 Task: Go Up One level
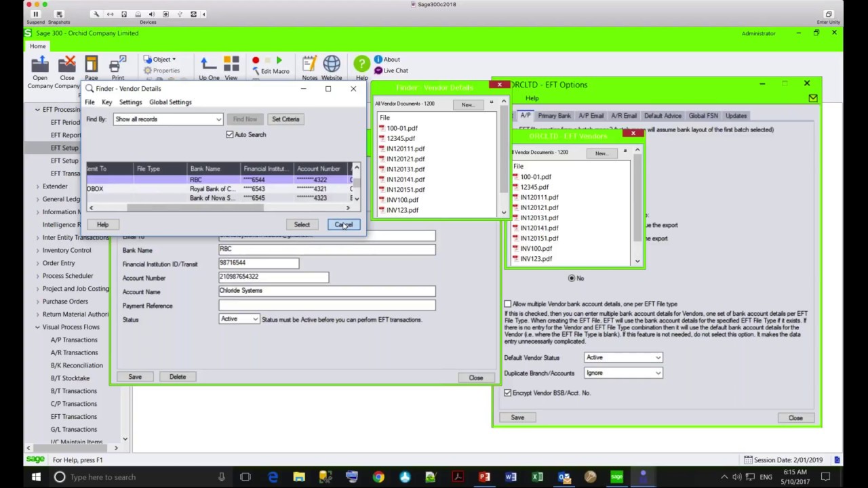(x=209, y=64)
